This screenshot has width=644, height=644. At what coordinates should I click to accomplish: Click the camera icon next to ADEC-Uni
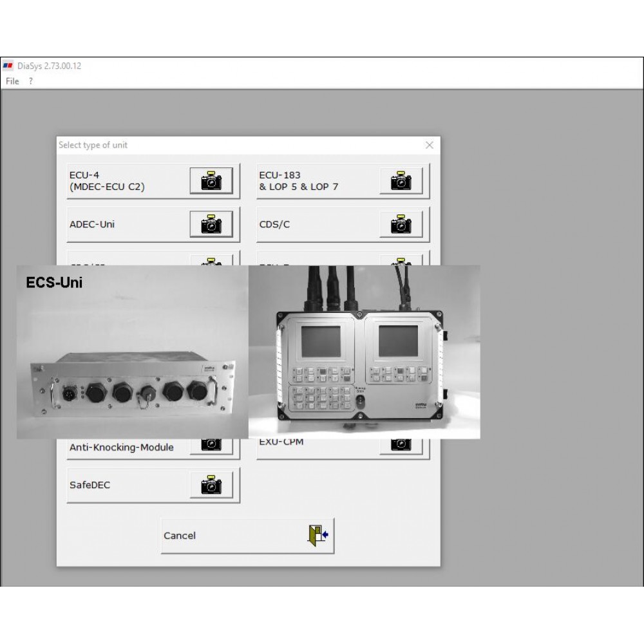[212, 225]
